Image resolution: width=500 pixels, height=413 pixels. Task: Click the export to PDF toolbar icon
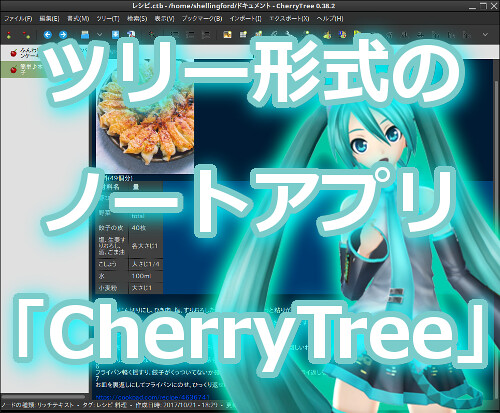click(131, 35)
